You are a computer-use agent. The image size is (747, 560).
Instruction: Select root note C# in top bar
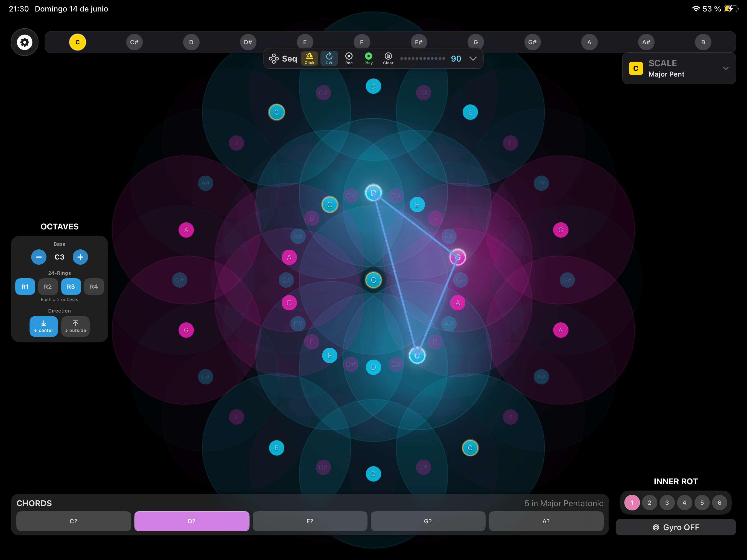pos(135,42)
